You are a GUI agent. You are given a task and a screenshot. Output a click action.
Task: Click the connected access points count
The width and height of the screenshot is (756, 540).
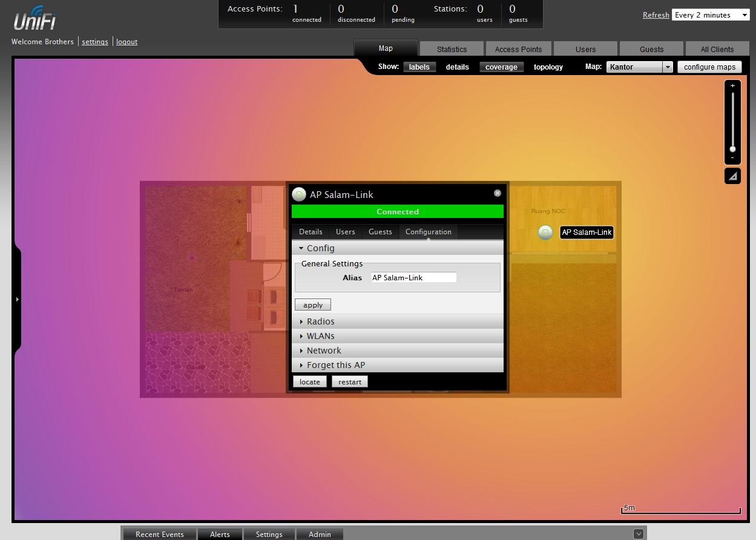click(x=307, y=13)
